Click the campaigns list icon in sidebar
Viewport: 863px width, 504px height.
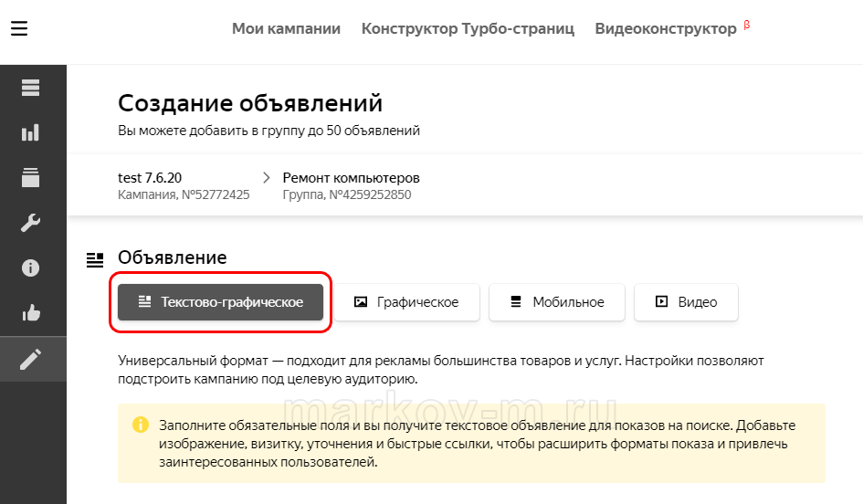point(31,88)
